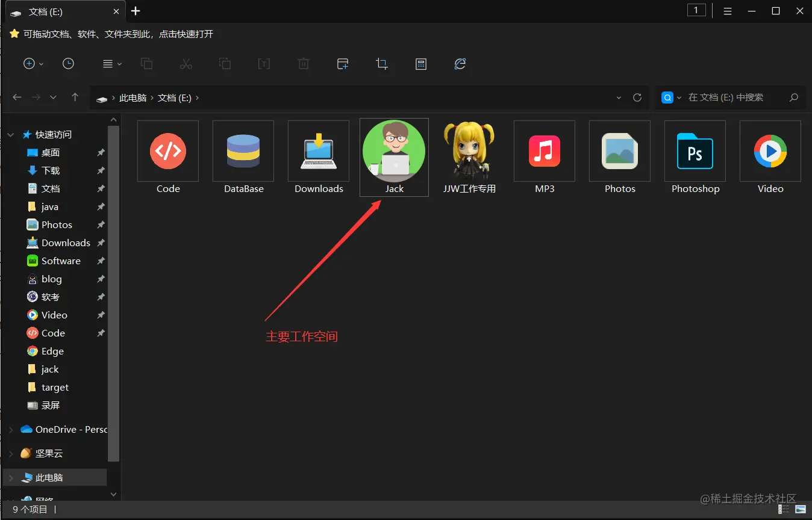Viewport: 812px width, 520px height.
Task: Expand the 坚果云 tree node
Action: point(11,454)
